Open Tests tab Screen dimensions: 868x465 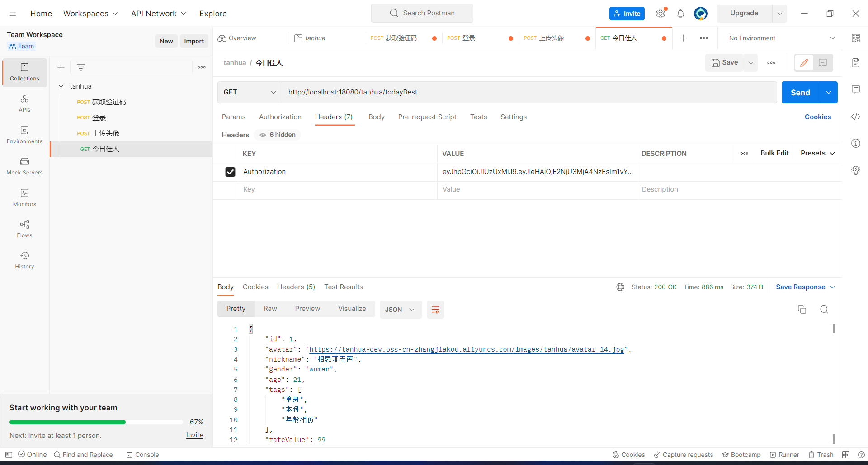(478, 117)
